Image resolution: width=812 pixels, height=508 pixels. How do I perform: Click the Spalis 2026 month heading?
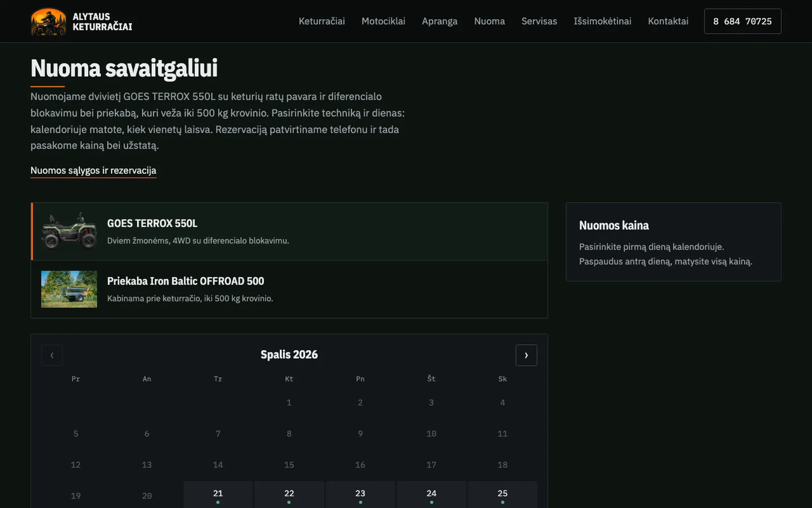tap(289, 355)
